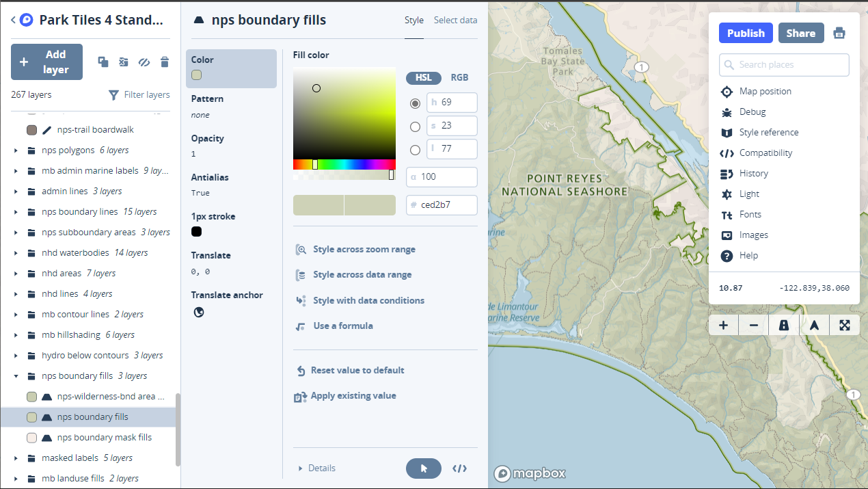868x489 pixels.
Task: Expand mb hillshading folder
Action: (x=16, y=335)
